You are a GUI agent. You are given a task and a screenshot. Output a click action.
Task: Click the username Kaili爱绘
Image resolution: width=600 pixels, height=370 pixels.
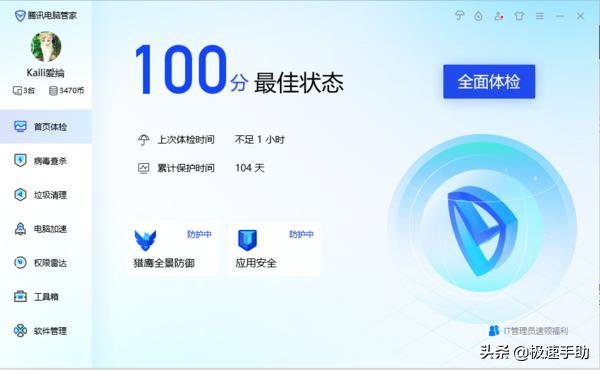46,73
